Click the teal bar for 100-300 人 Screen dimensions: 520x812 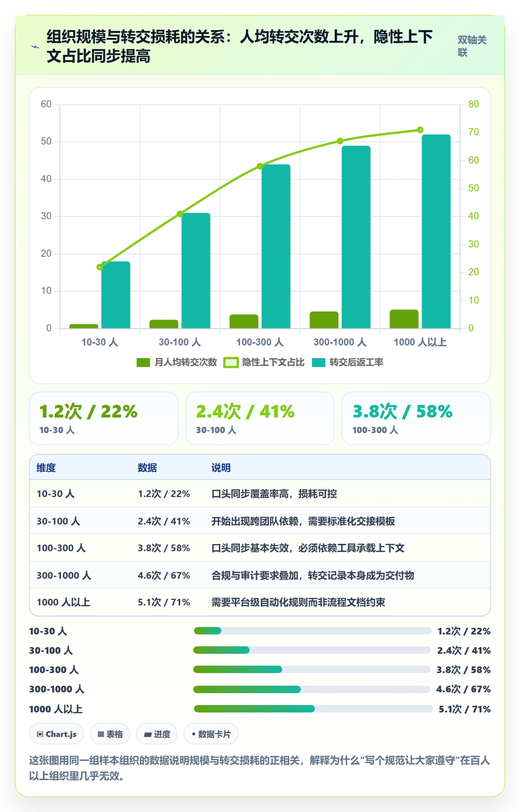(276, 246)
